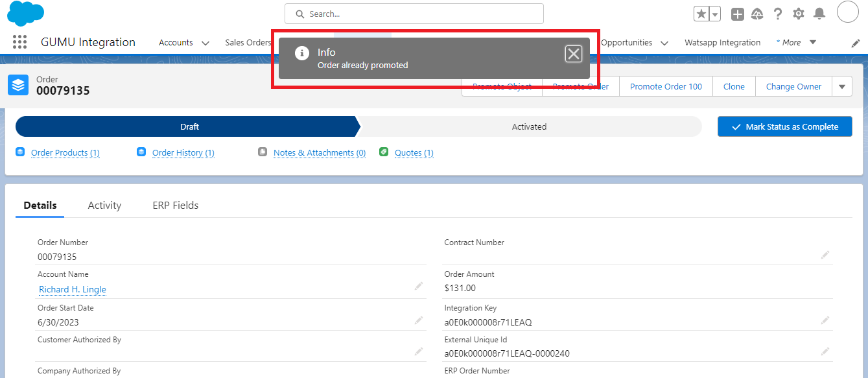The height and width of the screenshot is (378, 868).
Task: Open the Notifications bell
Action: pyautogui.click(x=819, y=14)
